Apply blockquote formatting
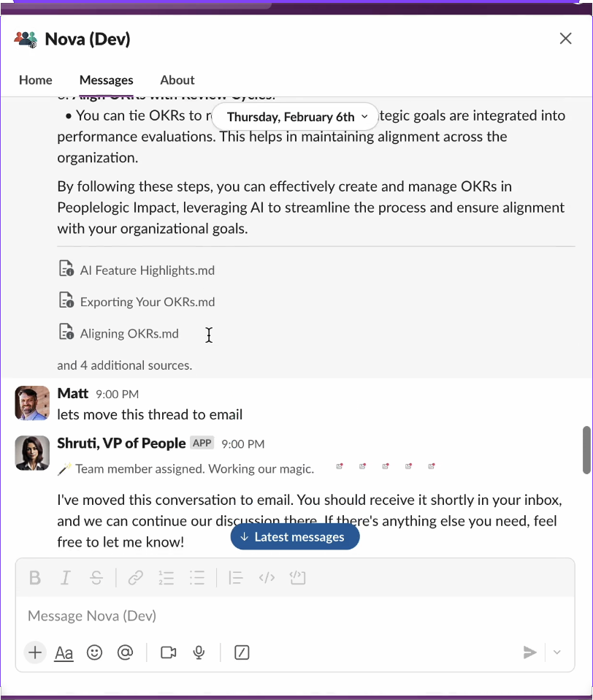Image resolution: width=593 pixels, height=700 pixels. [235, 579]
